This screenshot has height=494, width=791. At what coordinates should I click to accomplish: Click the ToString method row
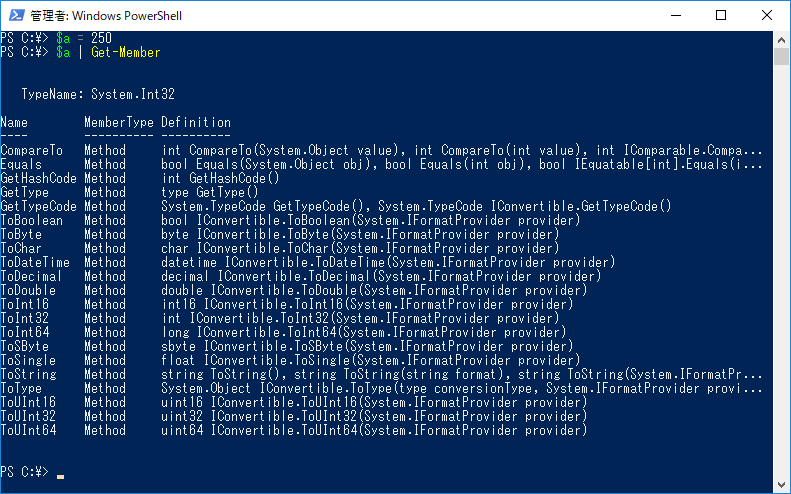coord(381,374)
